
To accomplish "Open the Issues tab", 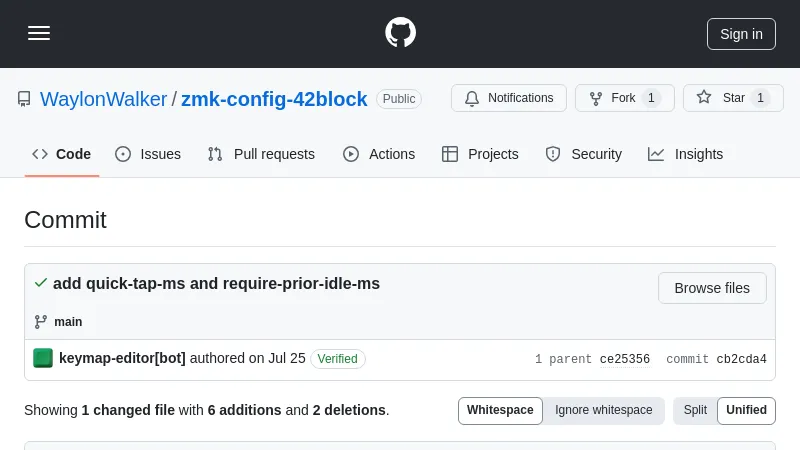I will pos(149,154).
